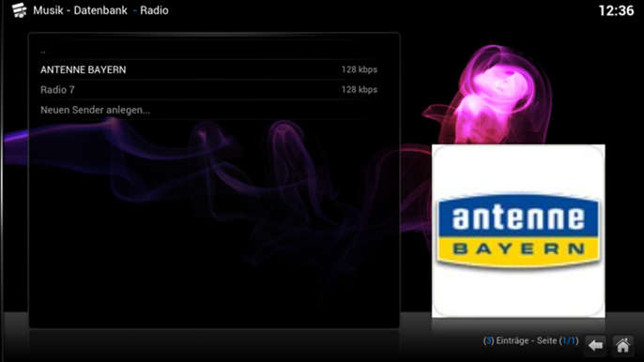
Task: Click 'Datenbank' in the breadcrumb title
Action: click(100, 10)
